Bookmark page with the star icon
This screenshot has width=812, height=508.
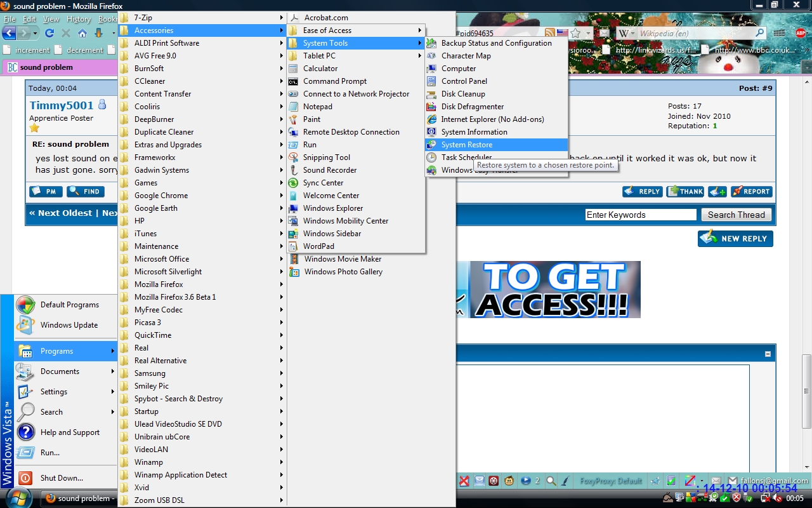(x=575, y=33)
